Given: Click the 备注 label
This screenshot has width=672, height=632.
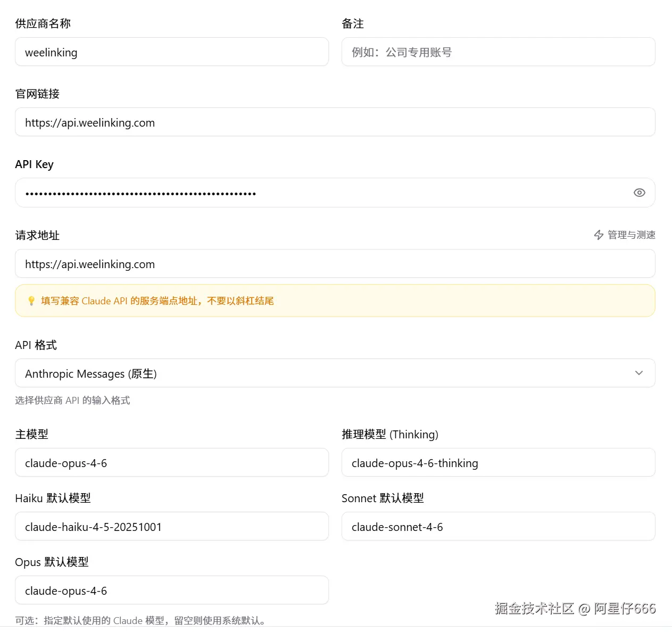Looking at the screenshot, I should coord(353,23).
